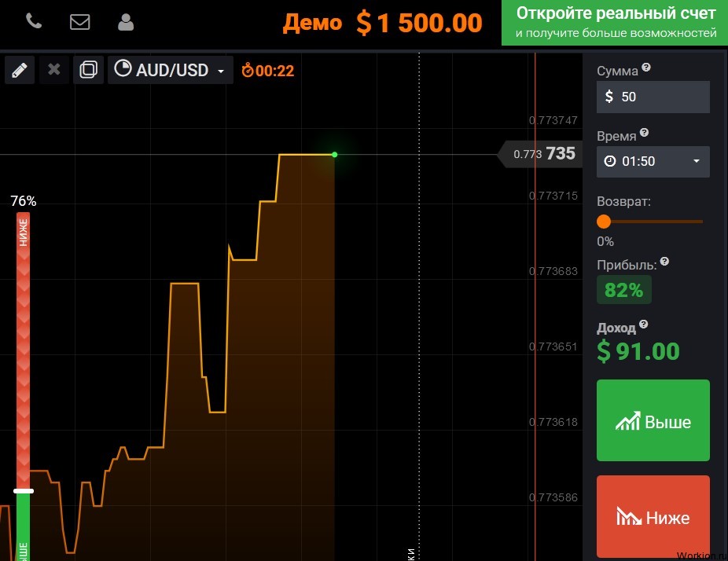Click the 76% sentiment percentage
The height and width of the screenshot is (561, 728).
pyautogui.click(x=24, y=201)
